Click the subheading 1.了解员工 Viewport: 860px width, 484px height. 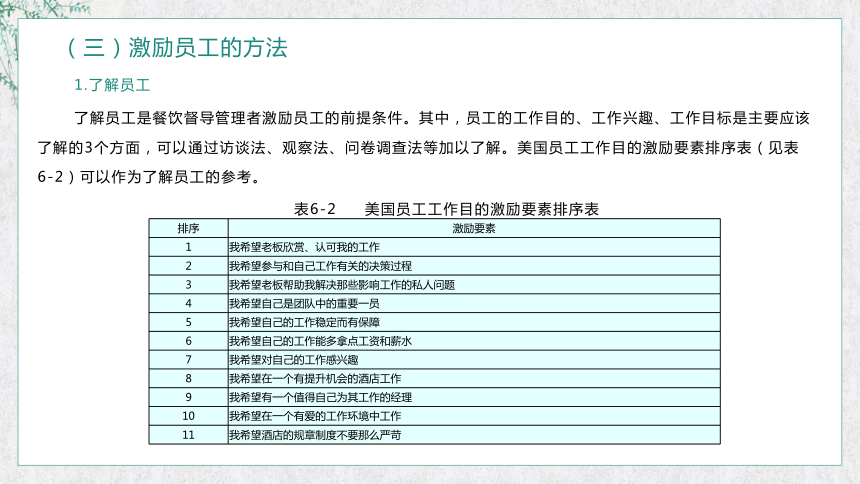112,85
